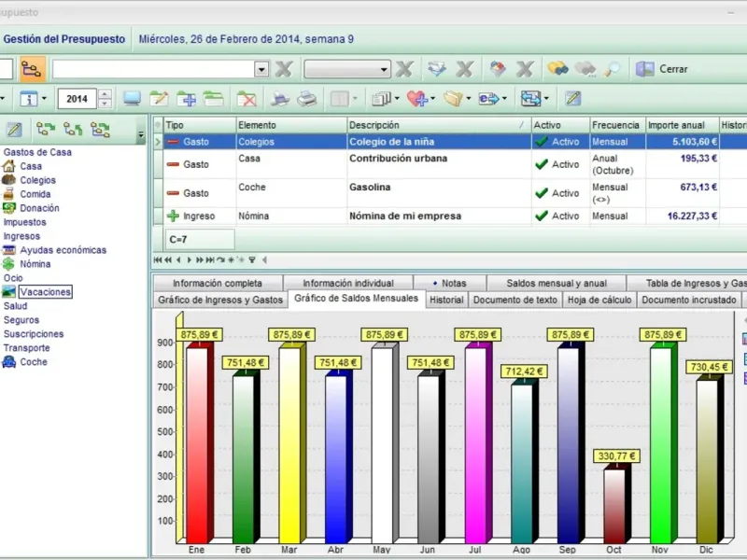Click the printer icon in toolbar

point(307,99)
